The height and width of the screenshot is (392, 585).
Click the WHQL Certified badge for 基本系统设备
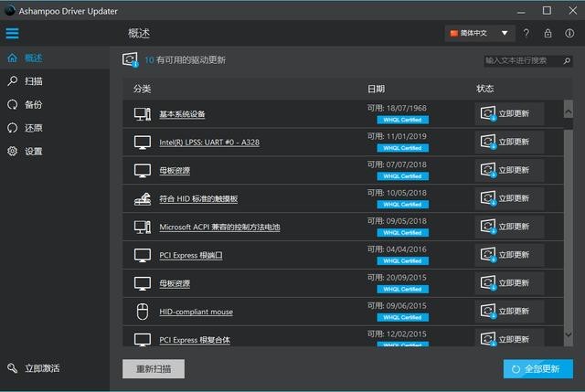402,120
